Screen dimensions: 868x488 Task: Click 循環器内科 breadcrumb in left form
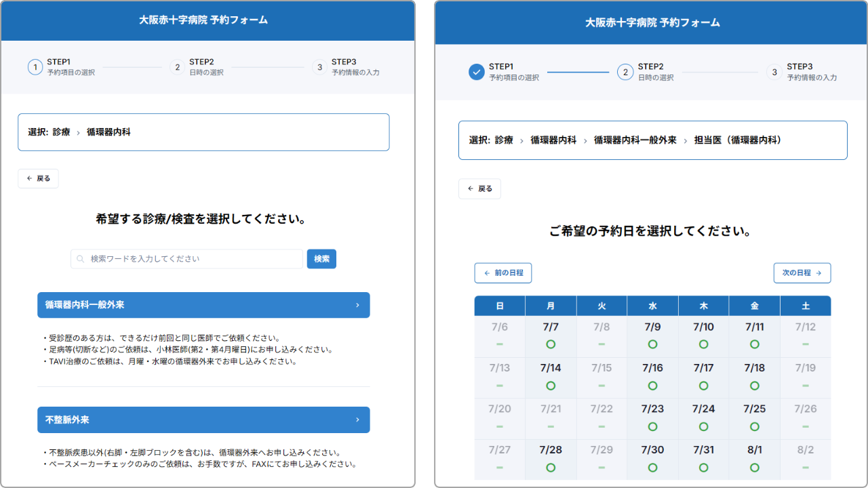point(108,132)
